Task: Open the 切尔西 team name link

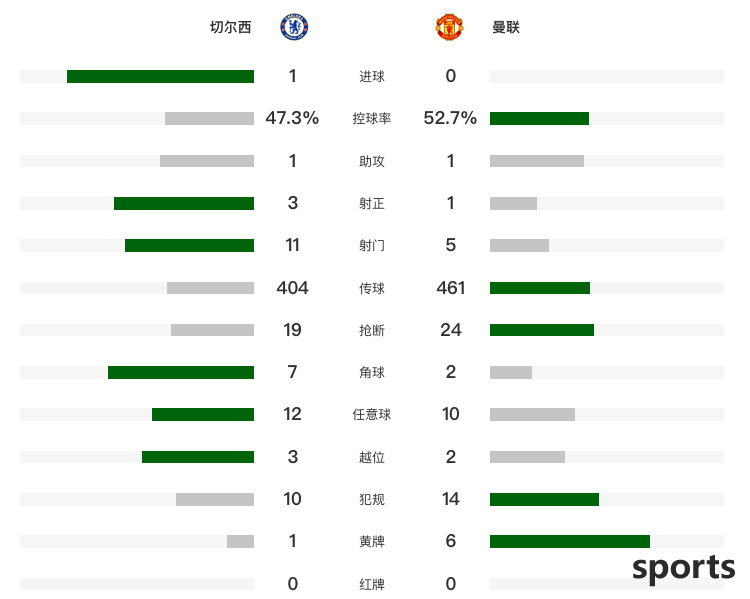Action: point(231,27)
